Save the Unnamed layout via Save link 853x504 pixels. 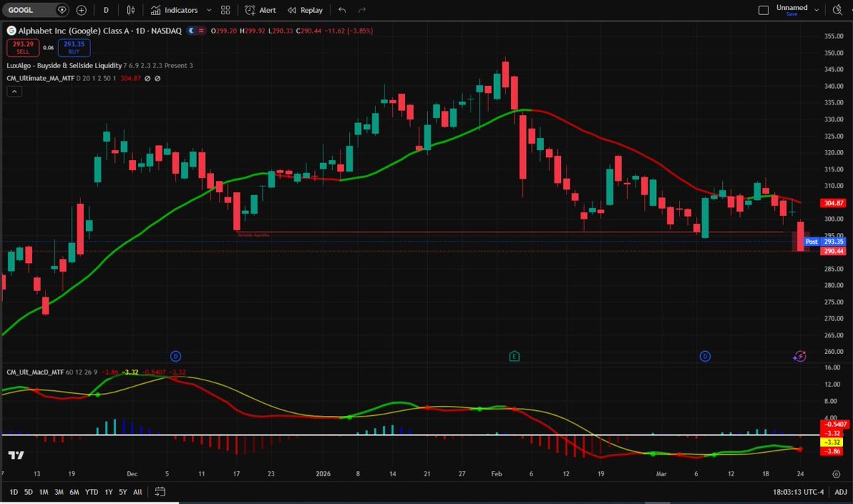(x=791, y=14)
